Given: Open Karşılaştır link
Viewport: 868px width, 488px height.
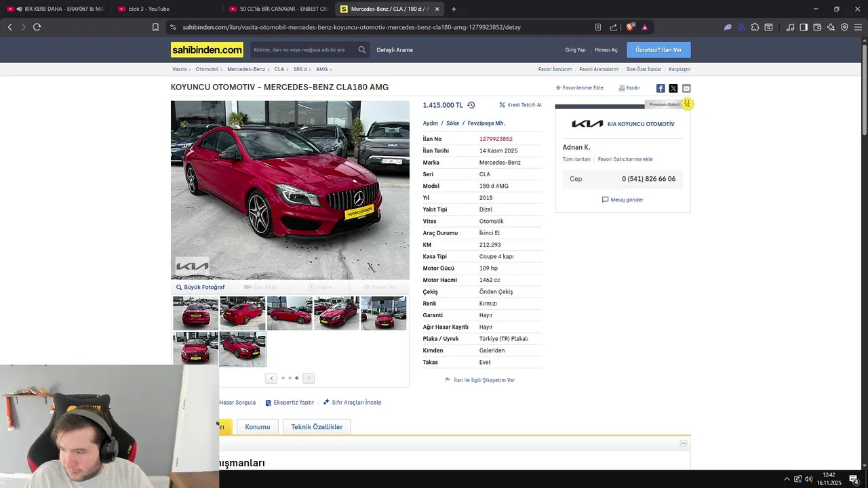Looking at the screenshot, I should 679,69.
